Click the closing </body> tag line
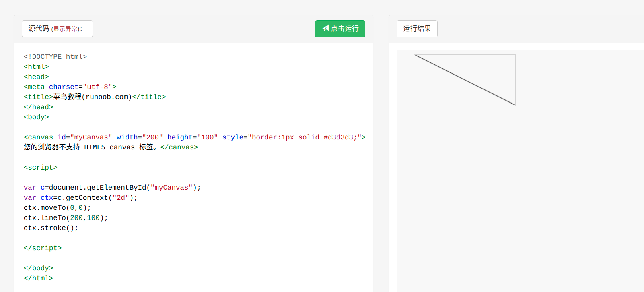 [38, 268]
